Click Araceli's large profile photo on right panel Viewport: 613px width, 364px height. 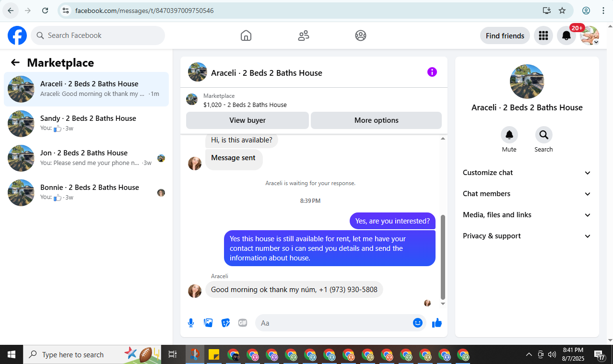pyautogui.click(x=527, y=82)
